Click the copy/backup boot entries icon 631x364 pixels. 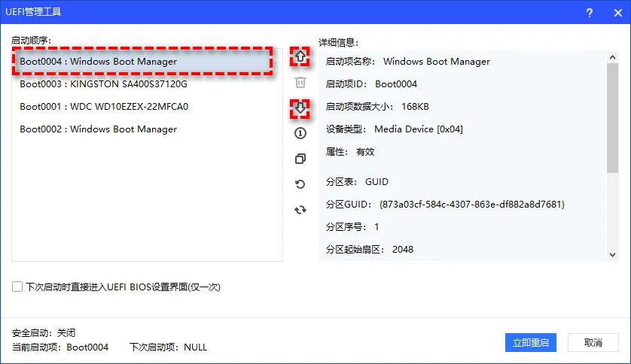[300, 159]
